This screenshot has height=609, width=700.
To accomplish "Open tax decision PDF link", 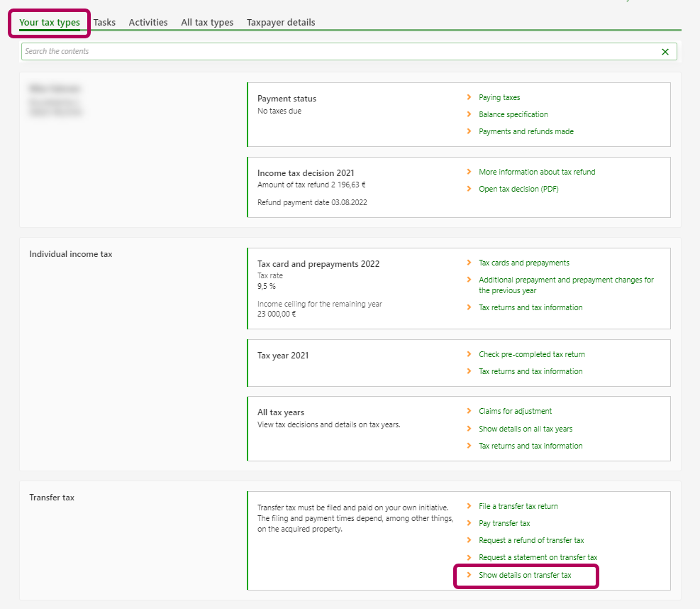I will 518,189.
